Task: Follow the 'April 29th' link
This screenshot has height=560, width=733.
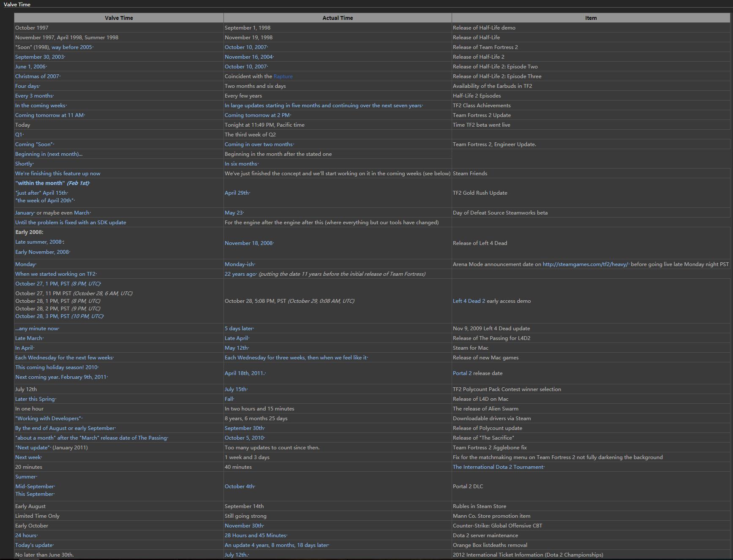Action: [237, 193]
